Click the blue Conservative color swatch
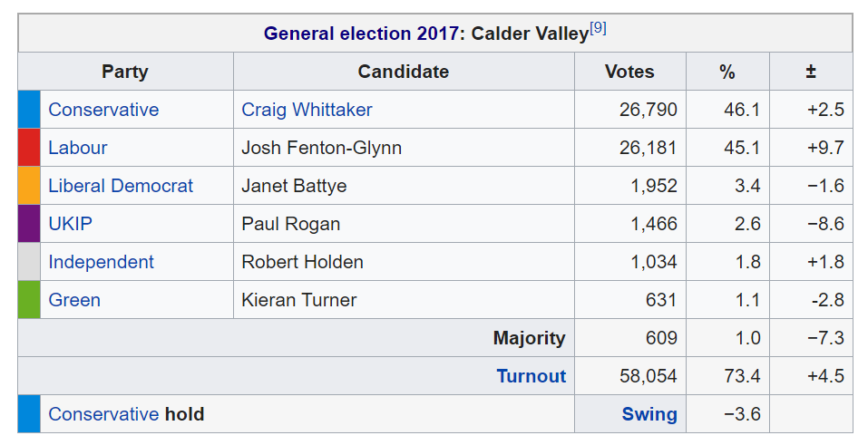Screen dimensions: 868x445 [x=29, y=110]
